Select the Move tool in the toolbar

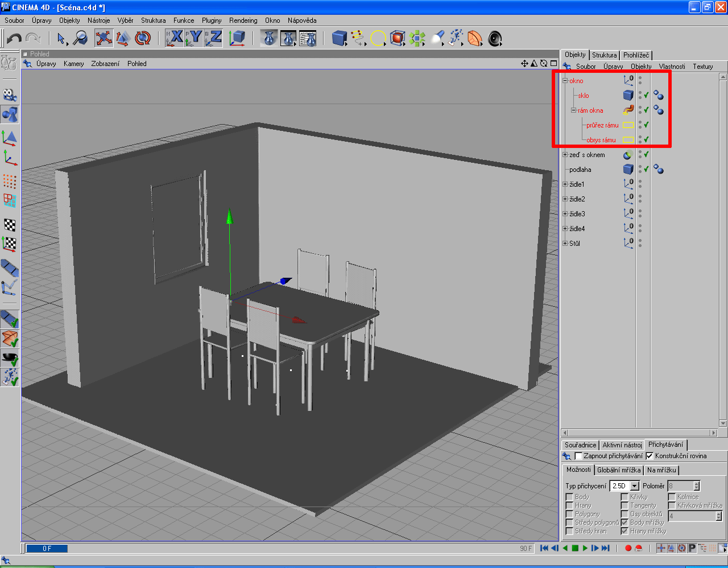pyautogui.click(x=103, y=38)
